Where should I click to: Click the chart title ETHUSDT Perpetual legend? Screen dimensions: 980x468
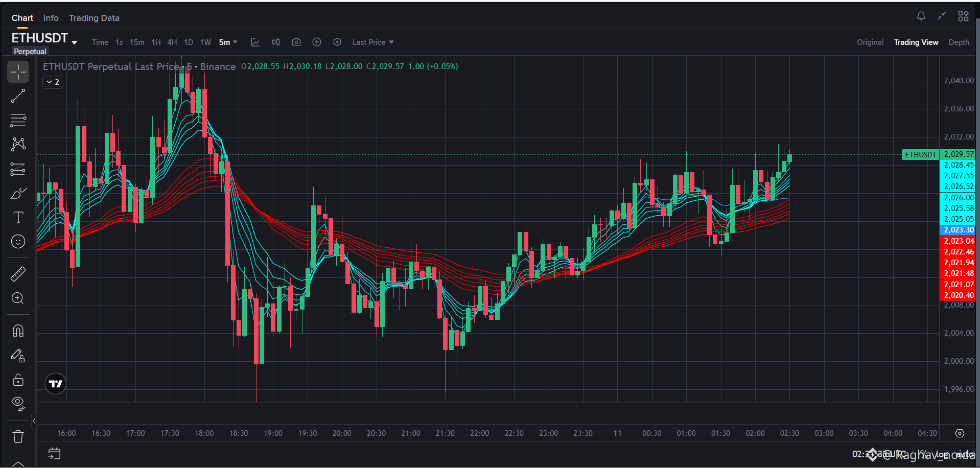pos(139,66)
